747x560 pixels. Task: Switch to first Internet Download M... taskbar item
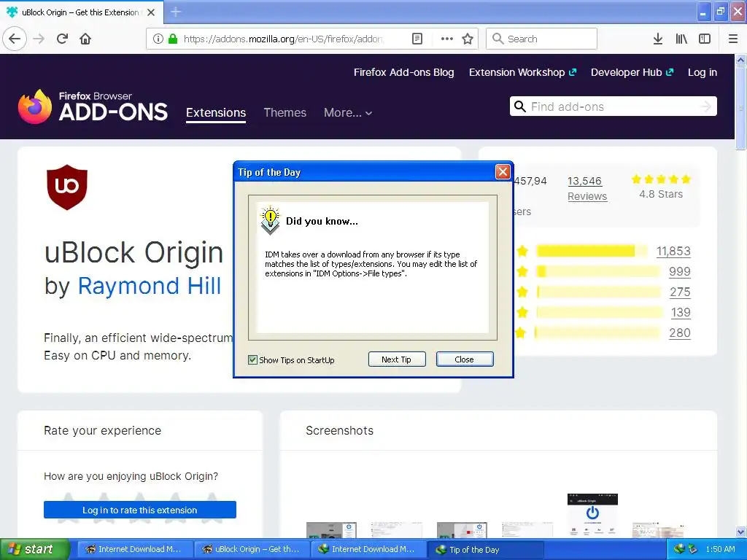pos(133,550)
